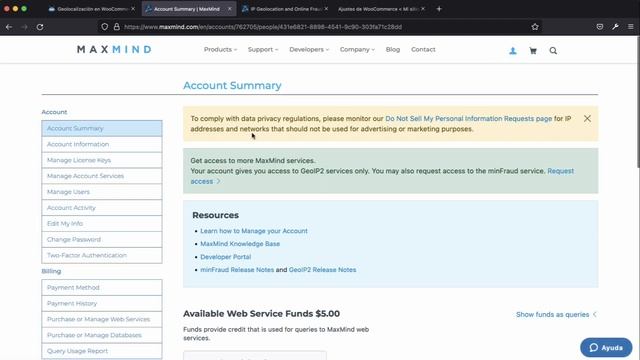Bookmark this page with the star icon
This screenshot has width=640, height=360.
coord(535,27)
